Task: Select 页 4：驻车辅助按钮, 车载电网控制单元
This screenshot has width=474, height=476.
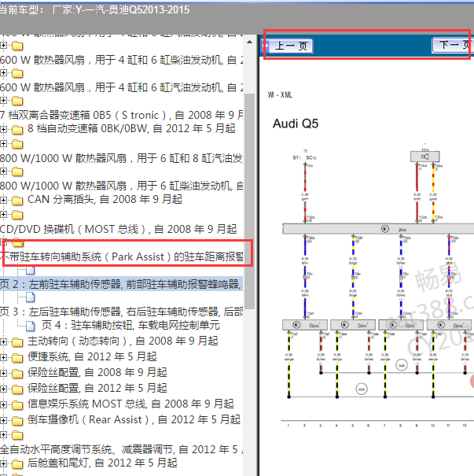Action: coord(130,326)
